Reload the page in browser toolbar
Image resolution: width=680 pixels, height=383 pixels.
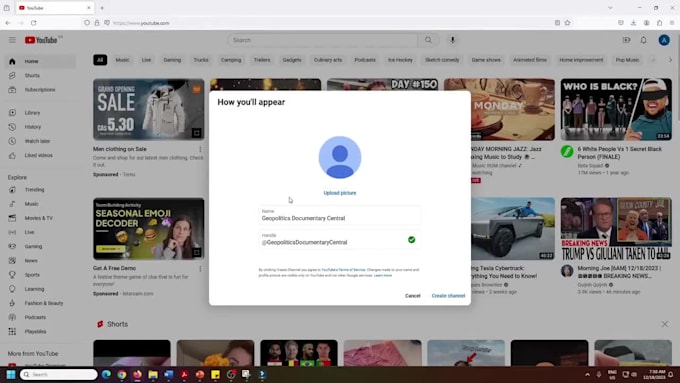click(x=33, y=23)
